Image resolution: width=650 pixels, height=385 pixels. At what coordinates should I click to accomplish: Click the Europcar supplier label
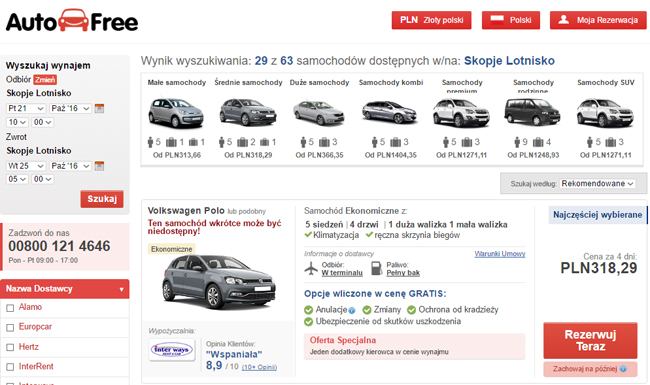(x=35, y=327)
